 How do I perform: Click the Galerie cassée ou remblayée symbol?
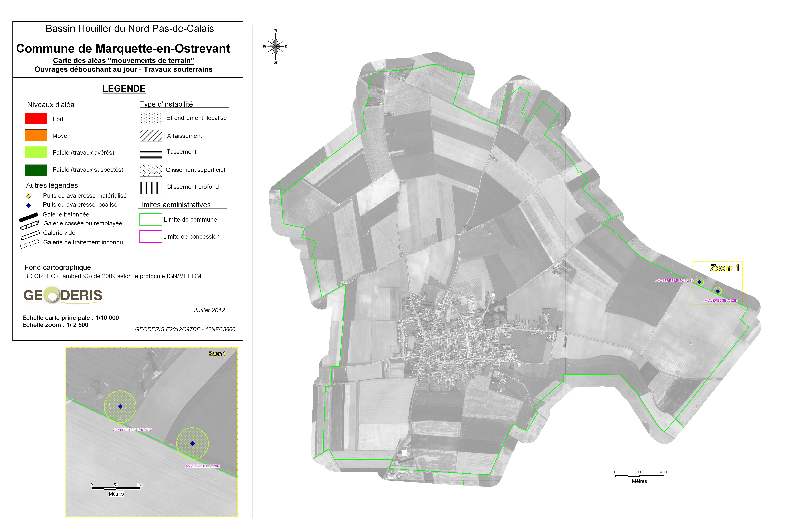pyautogui.click(x=30, y=225)
